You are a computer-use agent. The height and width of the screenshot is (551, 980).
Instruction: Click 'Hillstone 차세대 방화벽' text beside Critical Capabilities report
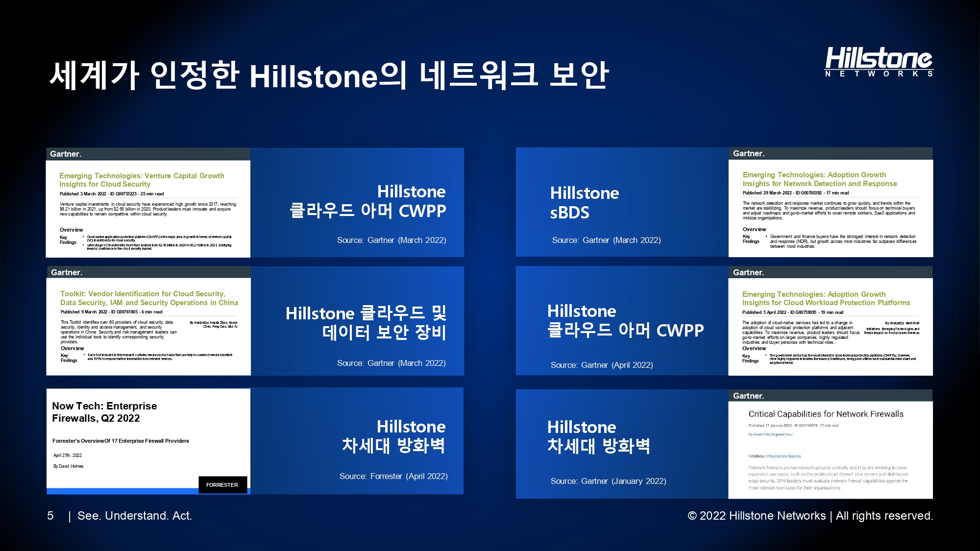pos(598,436)
